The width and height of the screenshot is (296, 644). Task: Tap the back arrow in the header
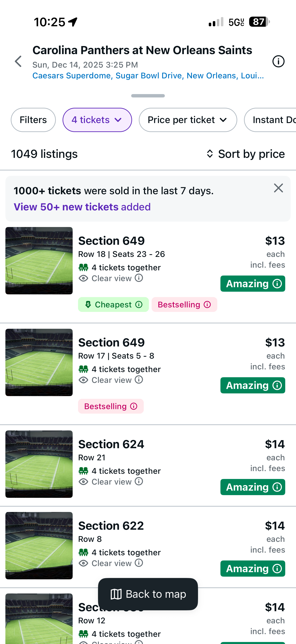pyautogui.click(x=18, y=61)
